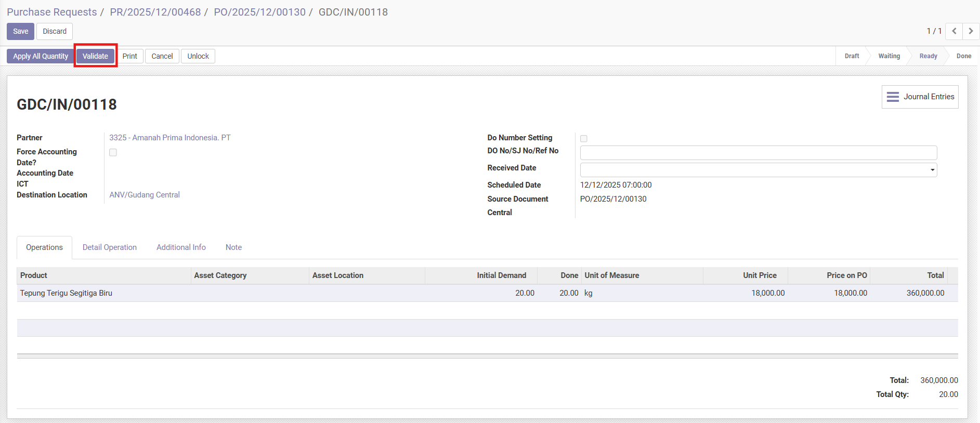This screenshot has height=423, width=980.
Task: Go to next record arrow
Action: [971, 31]
